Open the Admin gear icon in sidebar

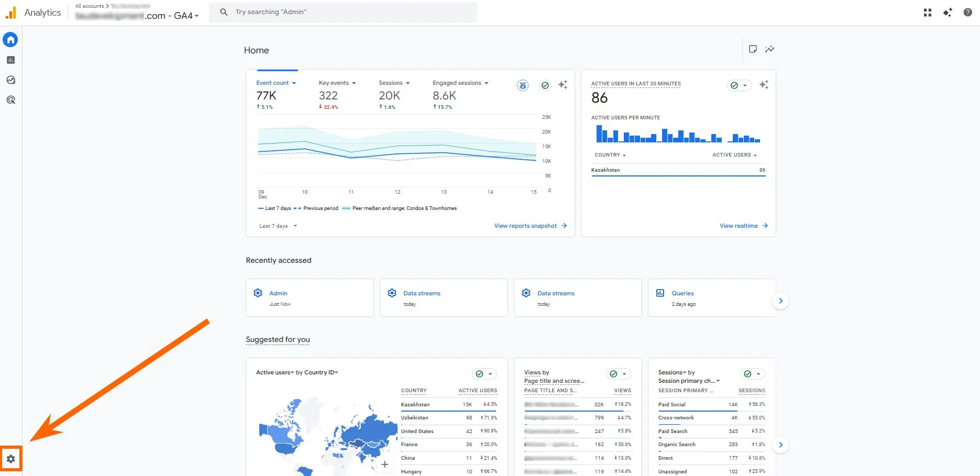point(10,459)
